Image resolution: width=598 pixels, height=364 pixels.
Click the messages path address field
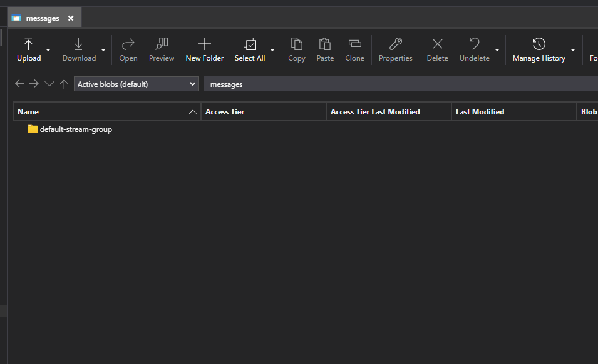point(401,84)
